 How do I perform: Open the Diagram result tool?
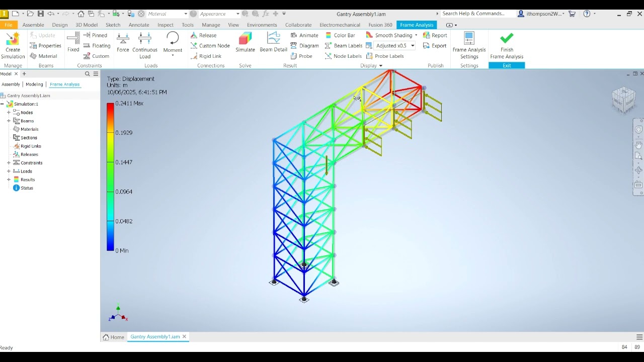304,46
